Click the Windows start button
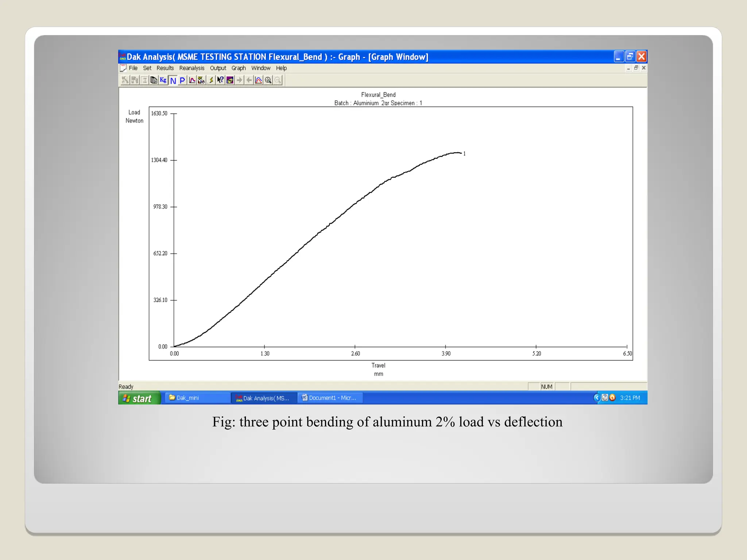The width and height of the screenshot is (747, 560). point(139,398)
